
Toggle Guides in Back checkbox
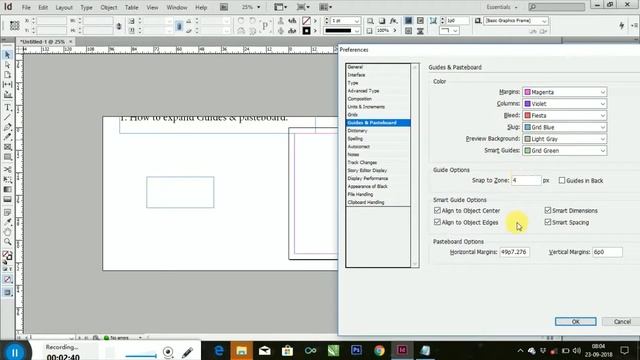click(x=562, y=180)
